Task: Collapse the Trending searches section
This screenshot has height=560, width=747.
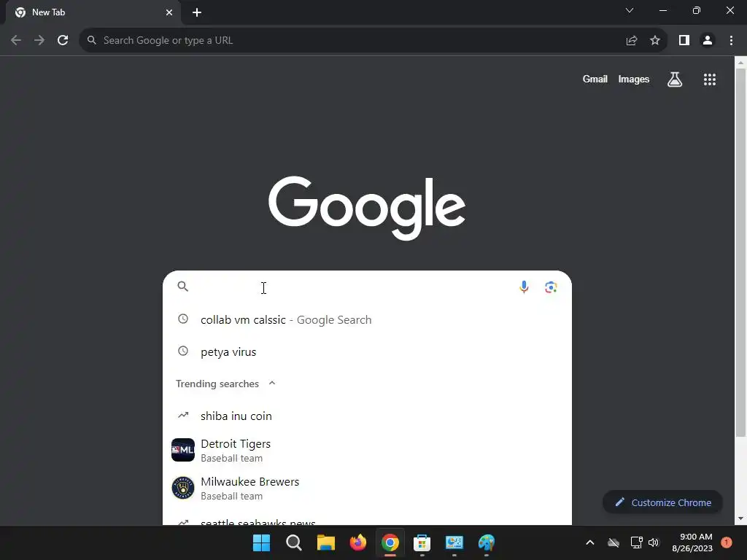Action: 272,384
